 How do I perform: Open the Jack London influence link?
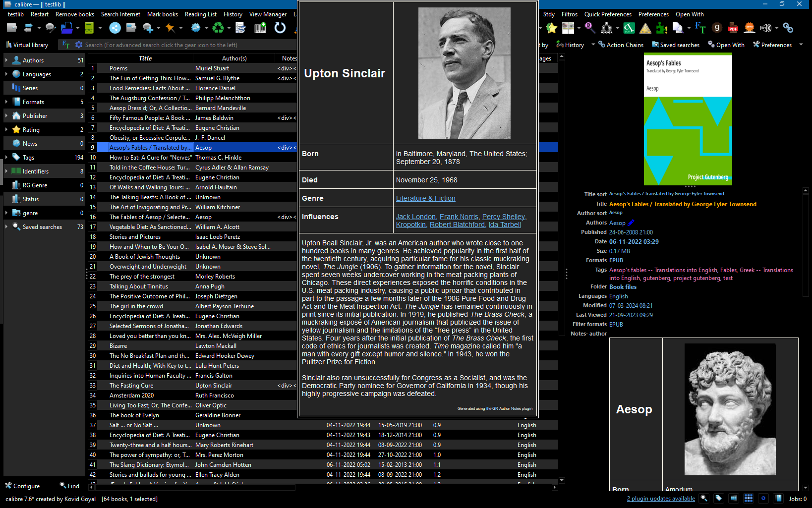click(415, 217)
